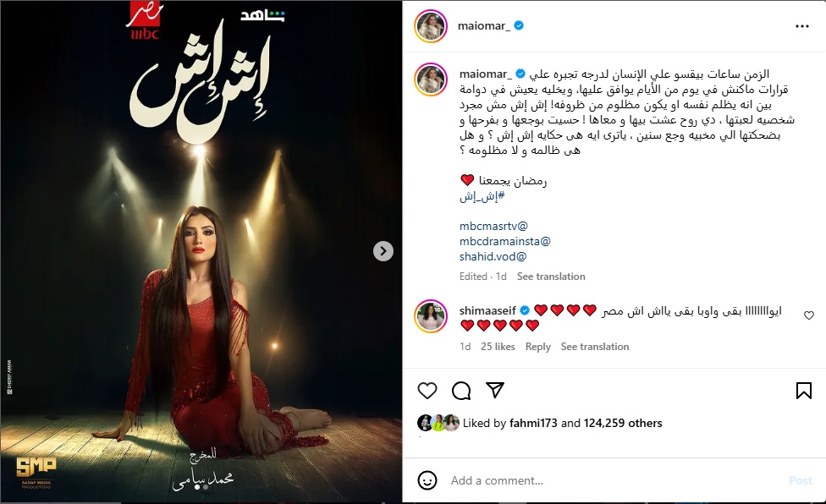Open mbcmasrtv@ mention link
This screenshot has width=826, height=504.
493,227
